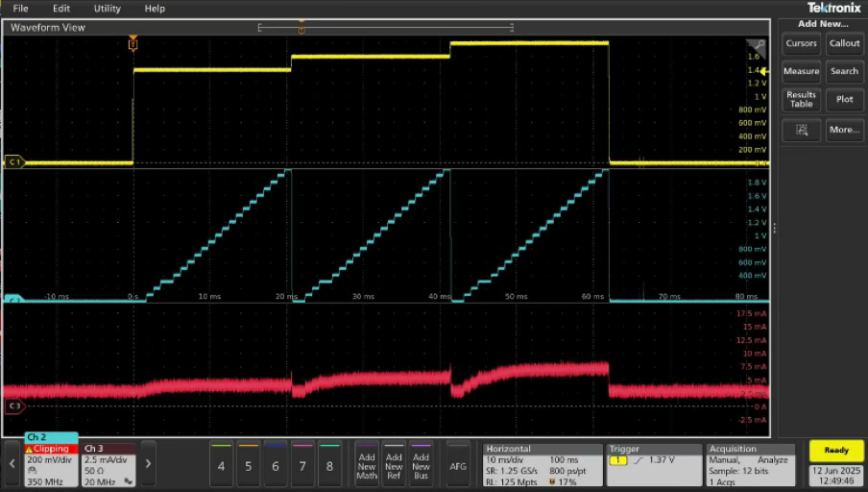Open the File menu
The image size is (868, 492).
20,9
